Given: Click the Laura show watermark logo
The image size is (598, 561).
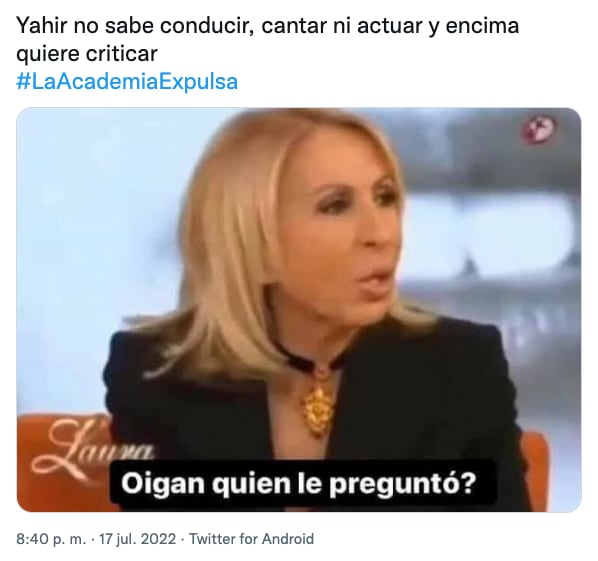Looking at the screenshot, I should coord(99,445).
